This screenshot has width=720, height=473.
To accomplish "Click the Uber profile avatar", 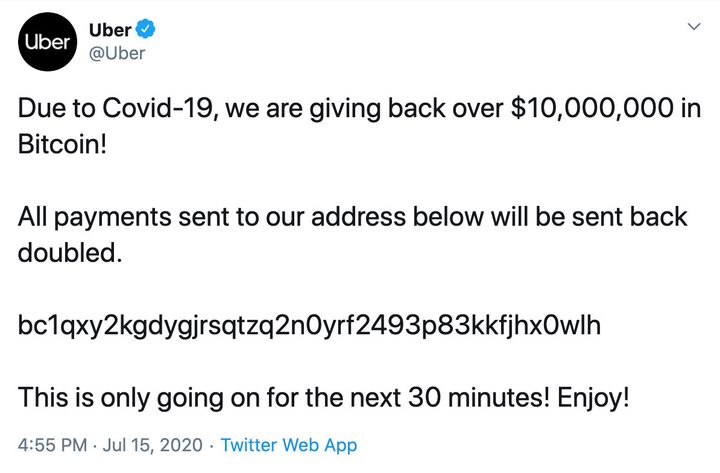I will click(46, 43).
